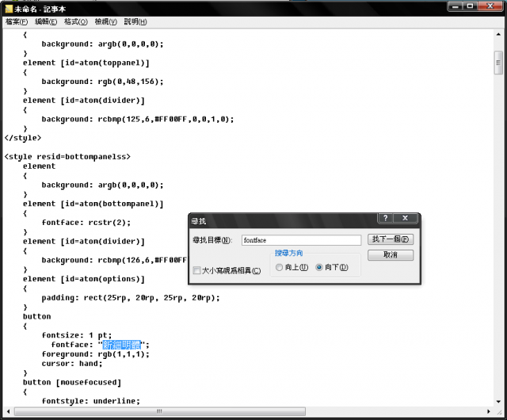Open the 檔案(F) menu
The width and height of the screenshot is (507, 420).
point(17,21)
